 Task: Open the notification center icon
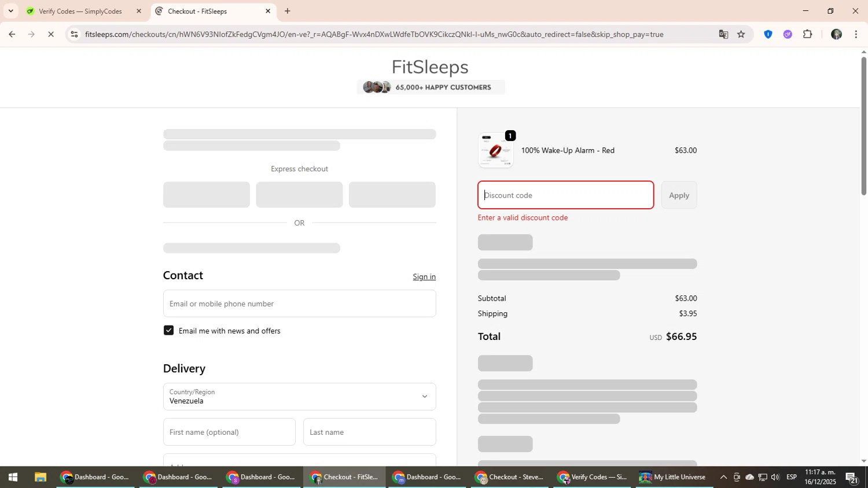pos(852,478)
